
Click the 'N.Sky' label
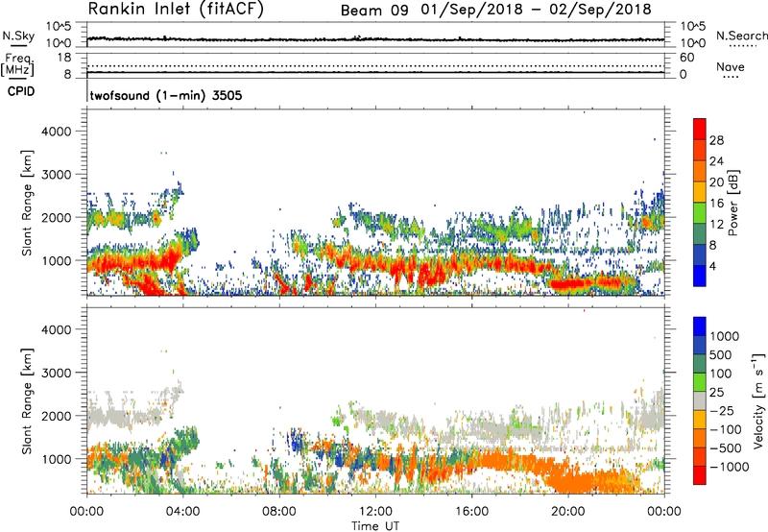point(18,36)
